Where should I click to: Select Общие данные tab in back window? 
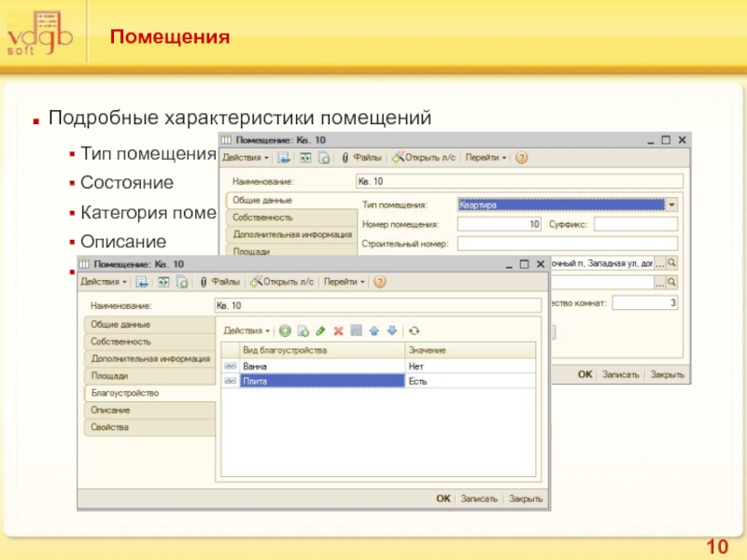[291, 200]
